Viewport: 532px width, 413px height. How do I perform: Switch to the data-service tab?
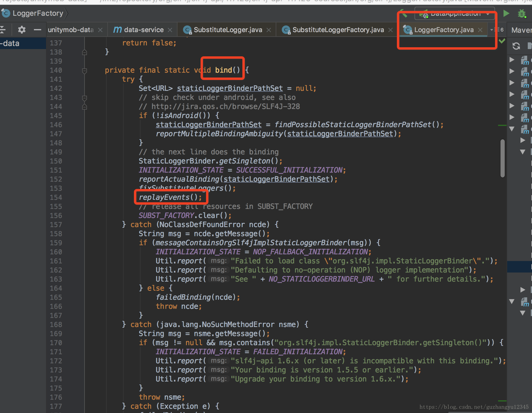(x=138, y=30)
